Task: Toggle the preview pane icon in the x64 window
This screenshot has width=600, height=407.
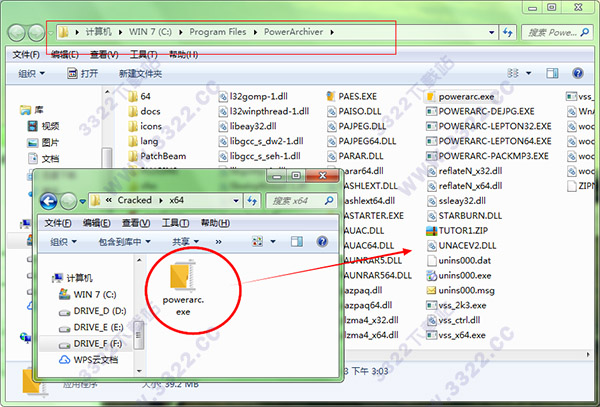Action: tap(297, 241)
